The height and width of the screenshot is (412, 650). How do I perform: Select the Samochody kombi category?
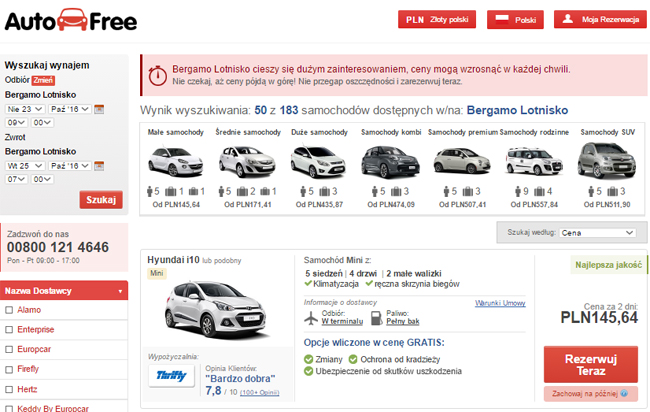(390, 168)
